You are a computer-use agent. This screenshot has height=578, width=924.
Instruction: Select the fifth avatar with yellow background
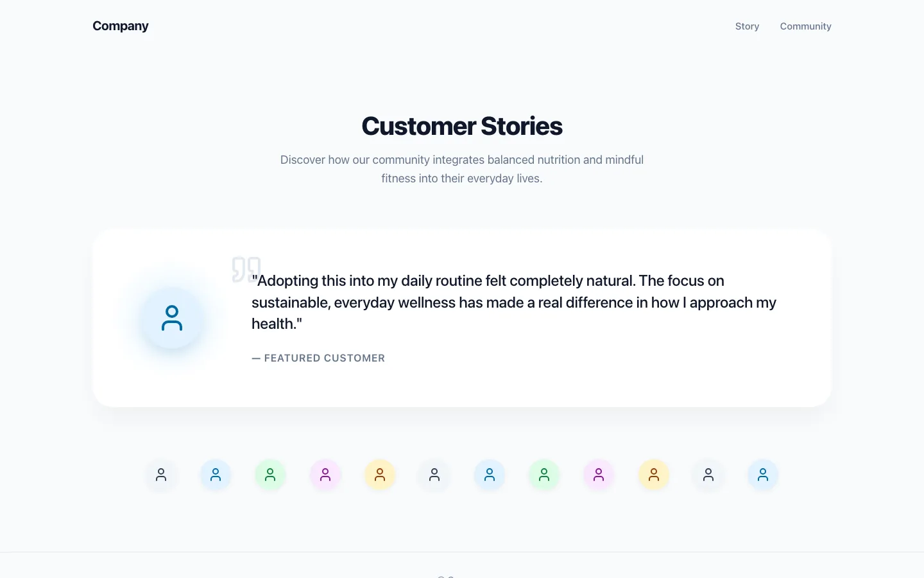(x=380, y=475)
